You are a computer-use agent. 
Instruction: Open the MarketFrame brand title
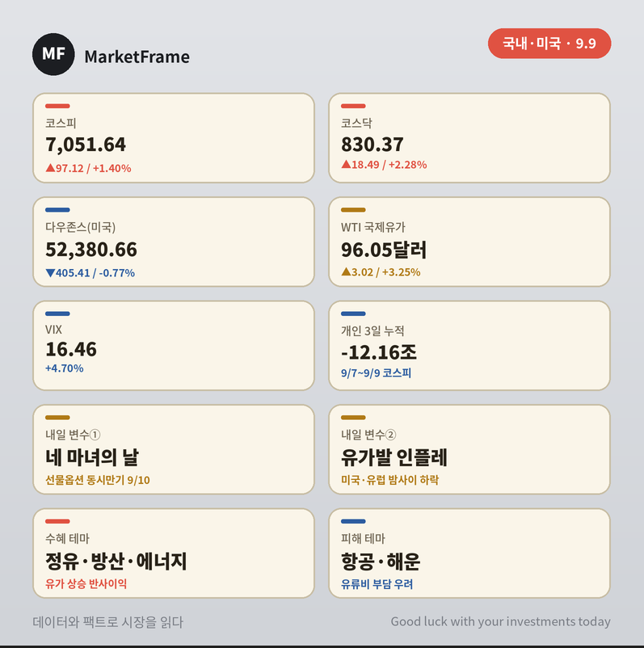(137, 57)
